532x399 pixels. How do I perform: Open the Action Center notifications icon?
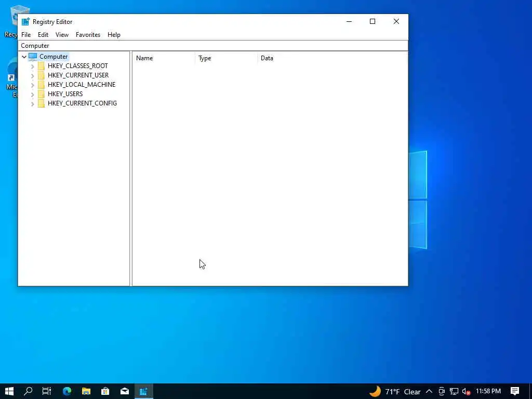coord(515,391)
